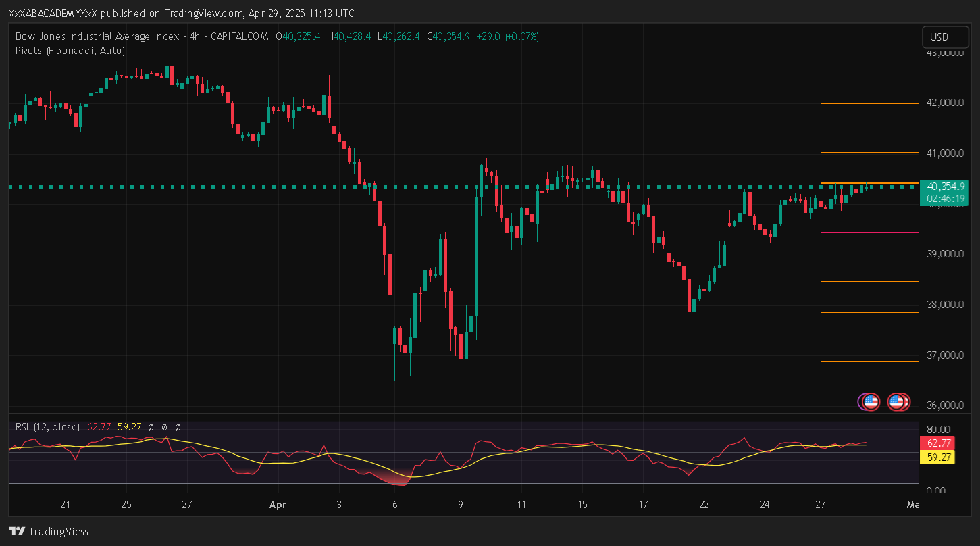Click the green 40,354.9 current price tag
The height and width of the screenshot is (546, 980).
(x=946, y=186)
